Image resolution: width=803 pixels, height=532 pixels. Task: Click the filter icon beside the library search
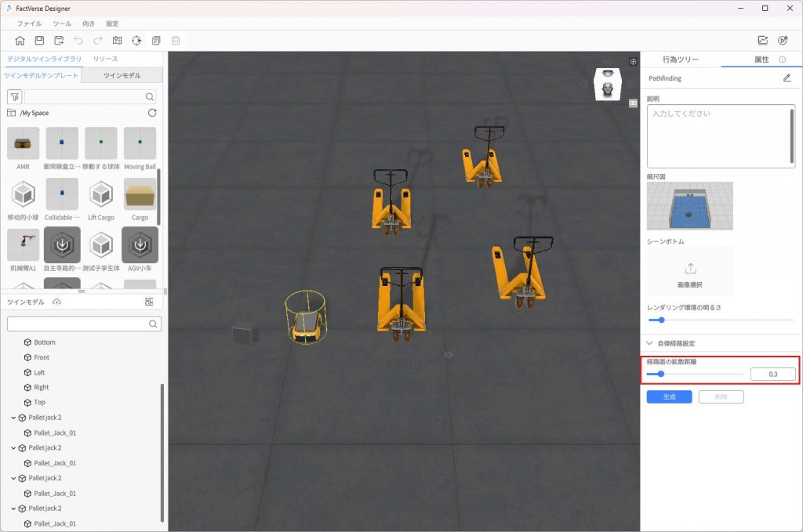[14, 97]
